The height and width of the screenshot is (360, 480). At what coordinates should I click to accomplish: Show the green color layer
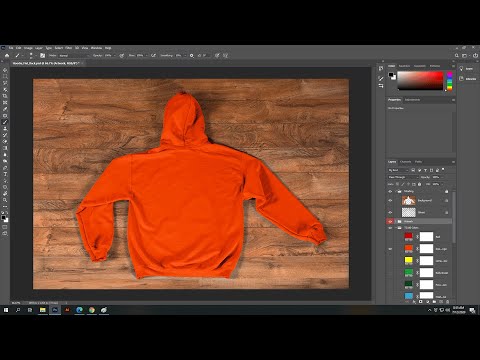[x=390, y=273]
